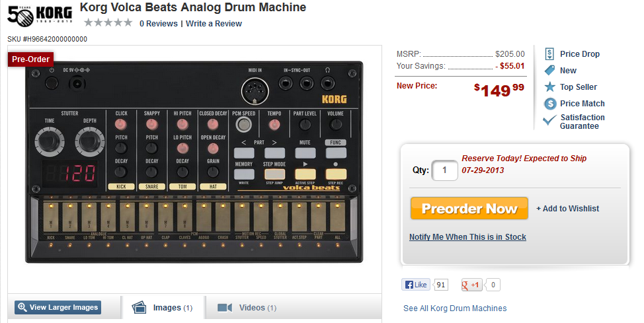Click View Larger Images button
The width and height of the screenshot is (644, 323).
point(58,307)
